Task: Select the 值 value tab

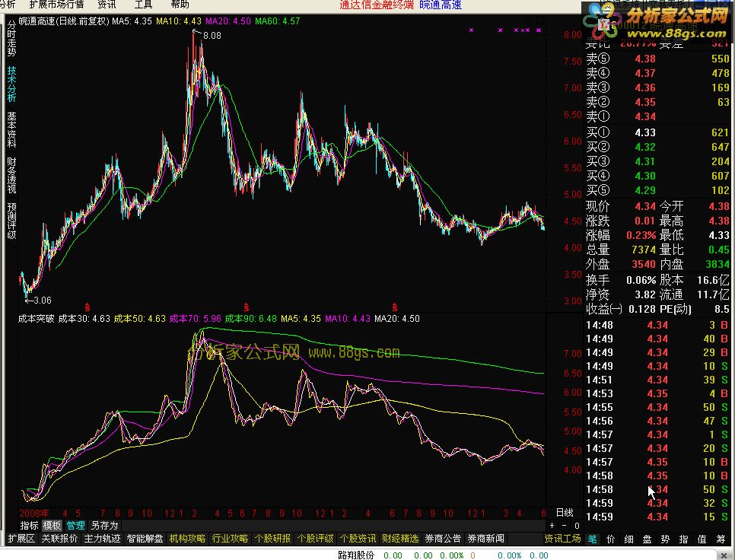Action: 702,539
